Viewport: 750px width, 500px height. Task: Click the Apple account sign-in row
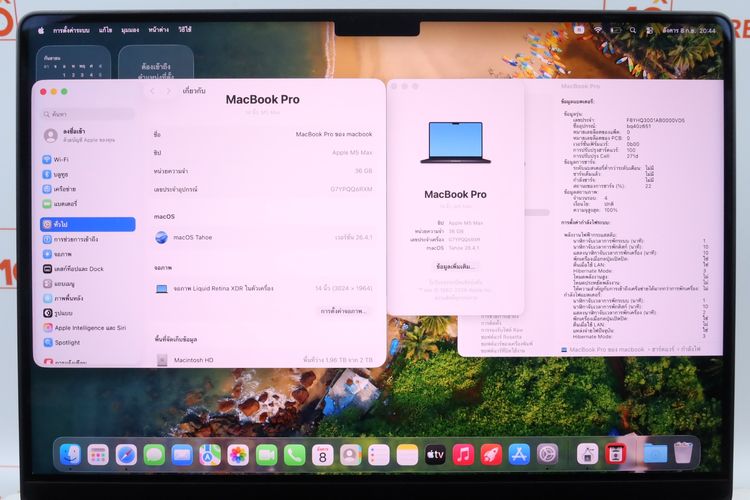pyautogui.click(x=88, y=135)
